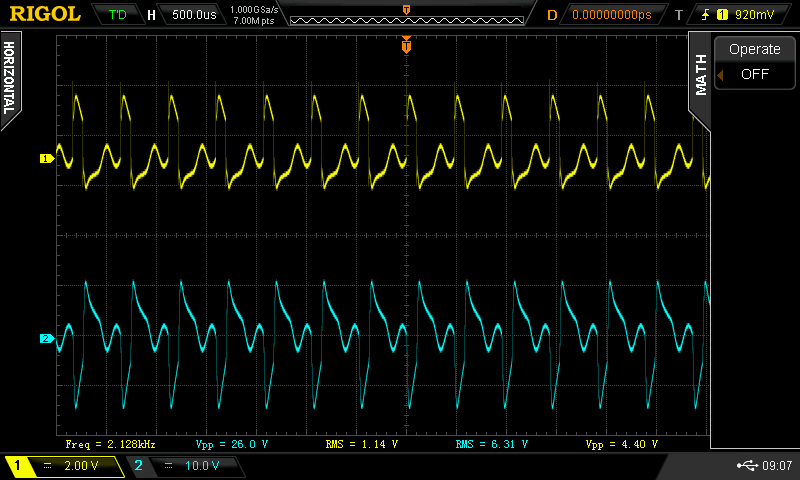Click the RMS = 1.14 V measurement
Viewport: 800px width, 480px height.
pos(362,444)
